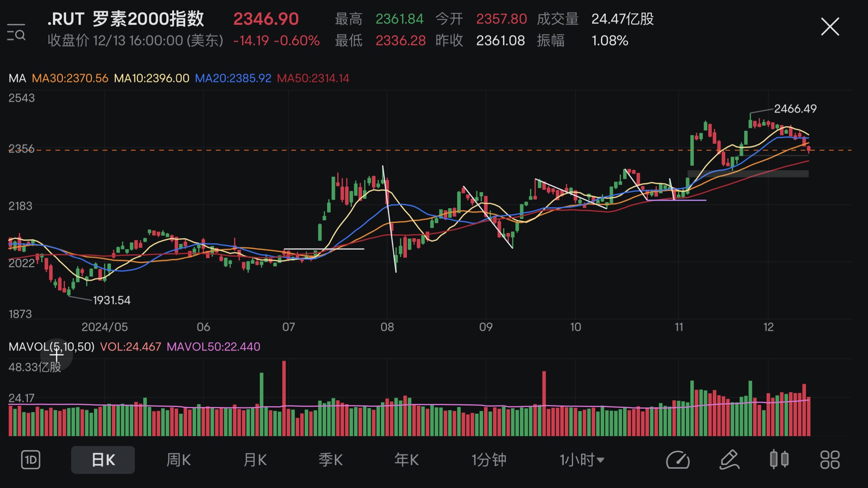
Task: Open the candlestick chart style icon
Action: 779,459
